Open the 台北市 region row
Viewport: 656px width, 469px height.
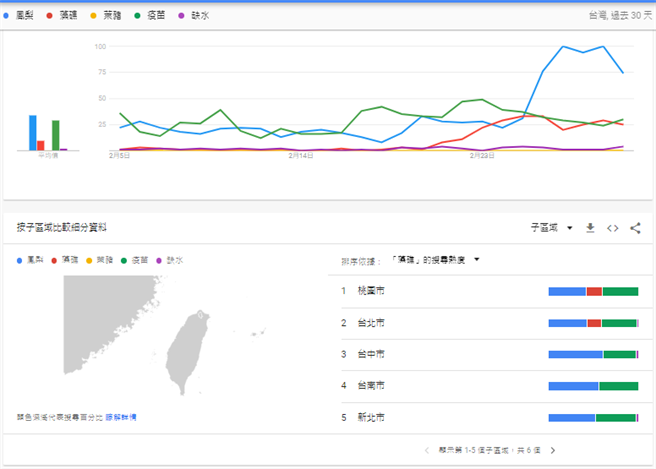[x=366, y=323]
